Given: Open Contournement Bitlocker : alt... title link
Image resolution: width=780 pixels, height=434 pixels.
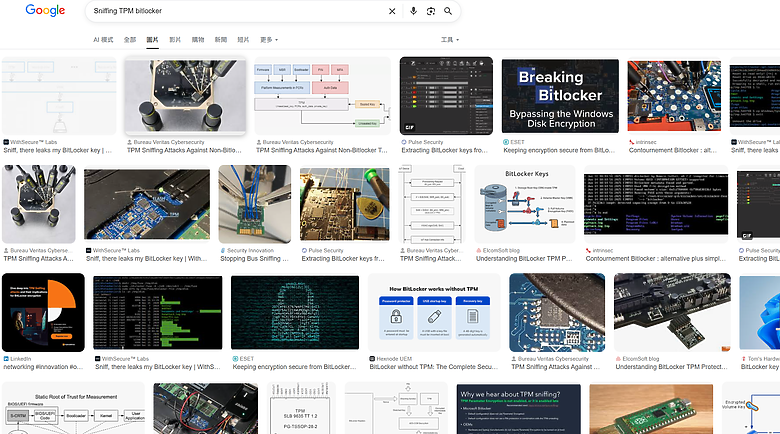Looking at the screenshot, I should click(x=674, y=150).
